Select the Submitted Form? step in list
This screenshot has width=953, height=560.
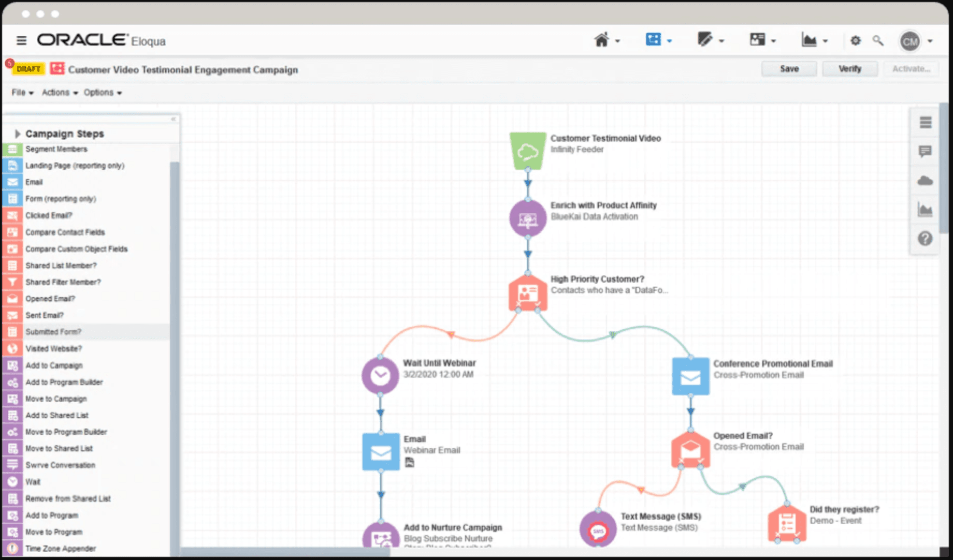tap(86, 332)
